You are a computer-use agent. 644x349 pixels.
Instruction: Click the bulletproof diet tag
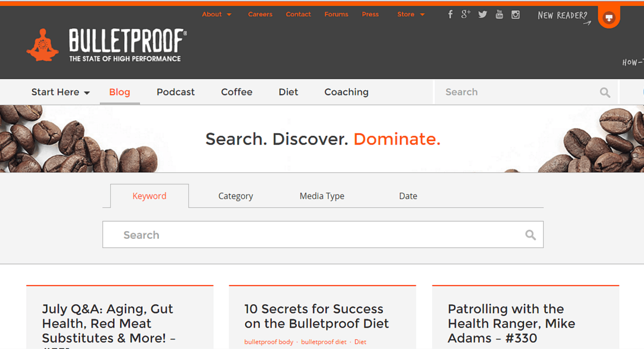[x=324, y=342]
